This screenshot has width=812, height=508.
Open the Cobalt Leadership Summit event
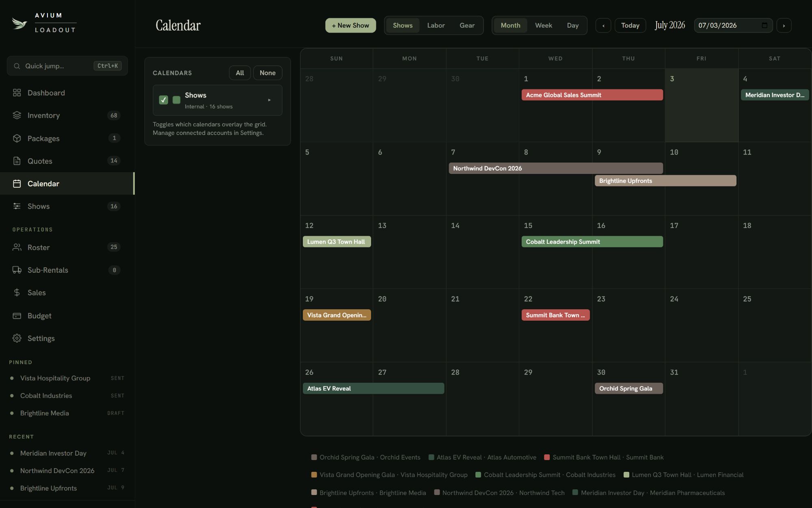(592, 241)
